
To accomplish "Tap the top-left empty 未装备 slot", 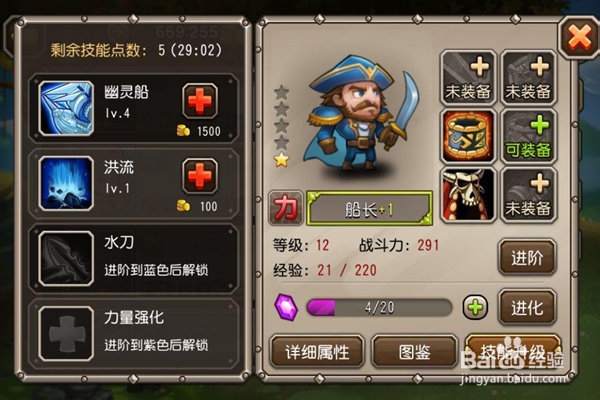I will point(468,78).
